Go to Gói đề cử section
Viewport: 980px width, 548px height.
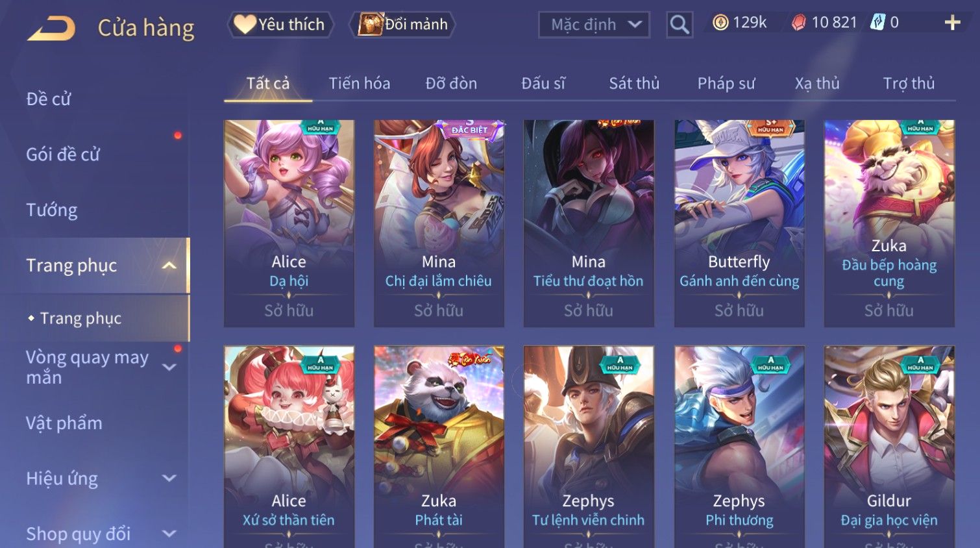pos(63,155)
